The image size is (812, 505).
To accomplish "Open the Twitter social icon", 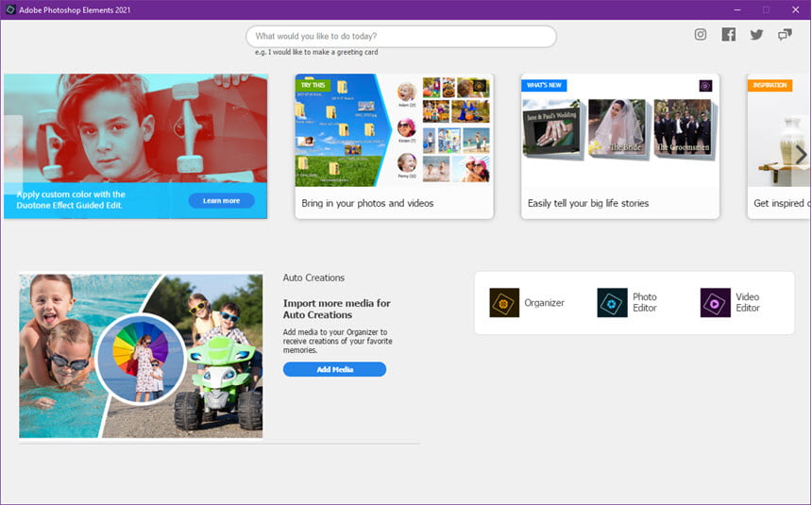I will coord(756,35).
